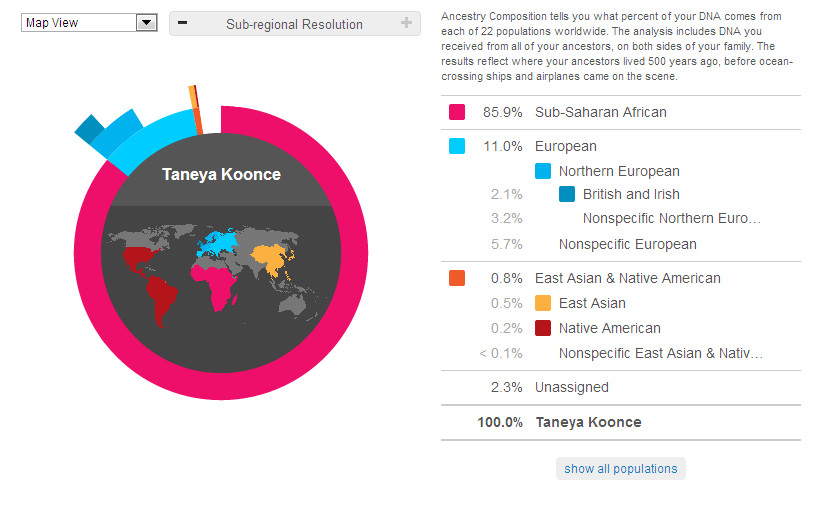Click the Native American dark red swatch
This screenshot has height=505, width=833.
[543, 328]
